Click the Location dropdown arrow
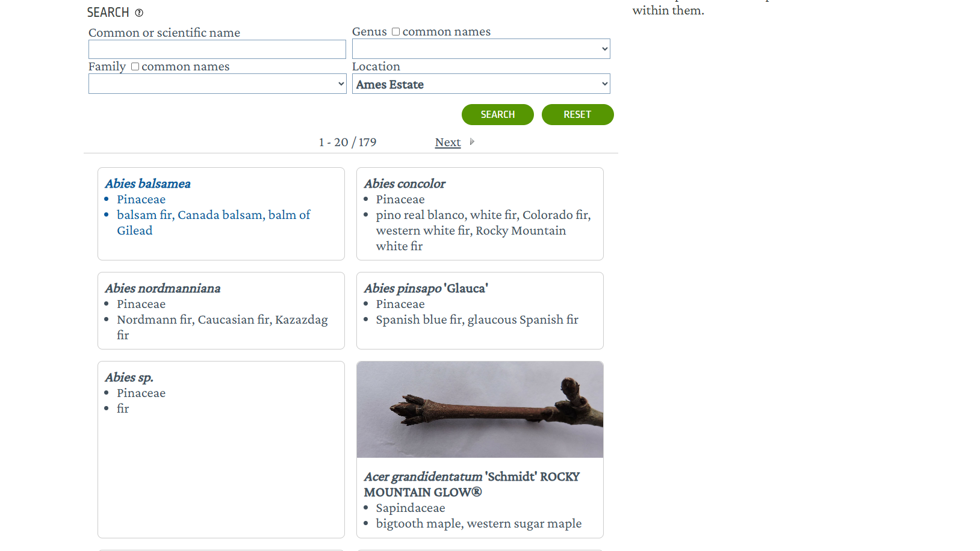 (603, 84)
